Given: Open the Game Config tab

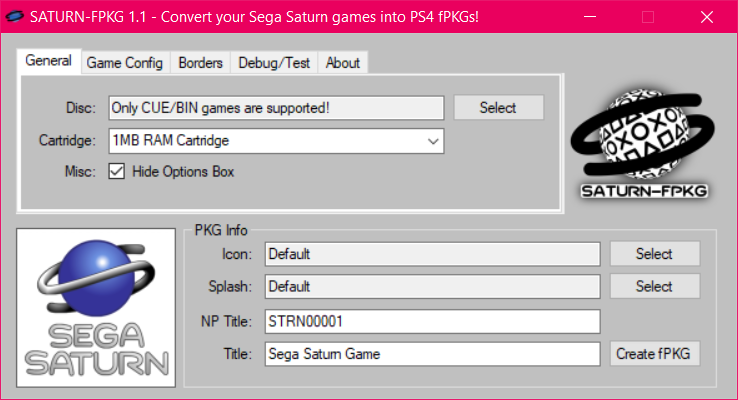Looking at the screenshot, I should click(x=124, y=62).
